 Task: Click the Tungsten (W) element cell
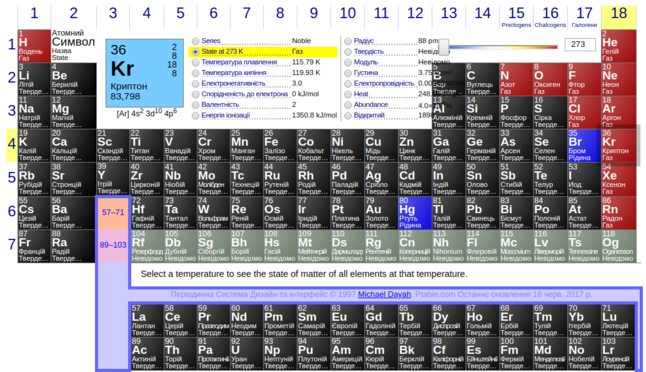pyautogui.click(x=213, y=213)
